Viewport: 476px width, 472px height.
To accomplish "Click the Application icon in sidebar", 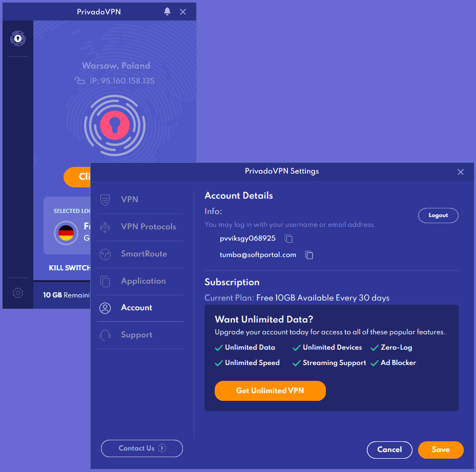I will pos(105,281).
